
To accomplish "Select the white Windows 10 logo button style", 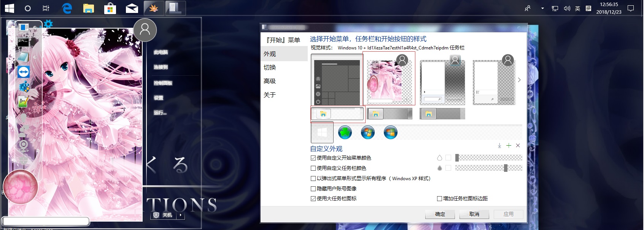I will (322, 132).
